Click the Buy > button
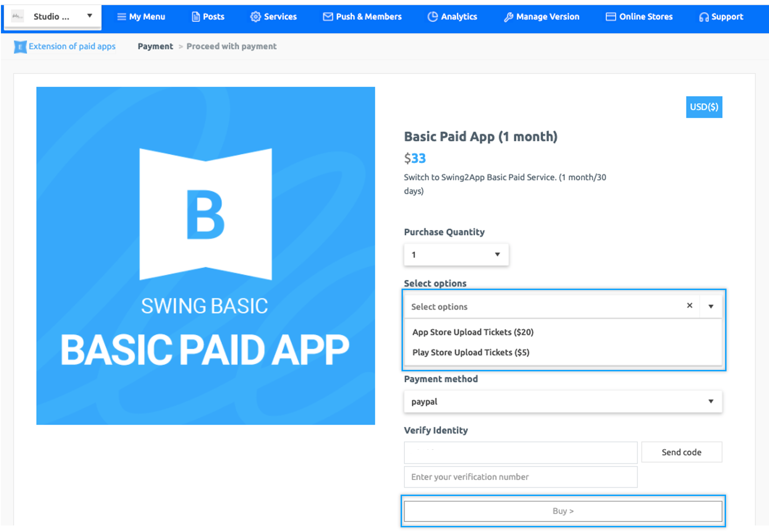The image size is (769, 532). [563, 511]
